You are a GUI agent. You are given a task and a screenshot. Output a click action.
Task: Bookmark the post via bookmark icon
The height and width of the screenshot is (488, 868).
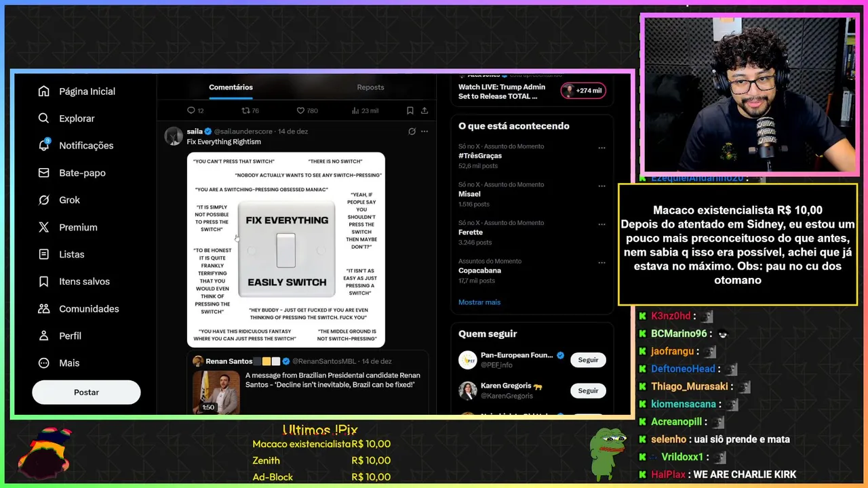410,110
